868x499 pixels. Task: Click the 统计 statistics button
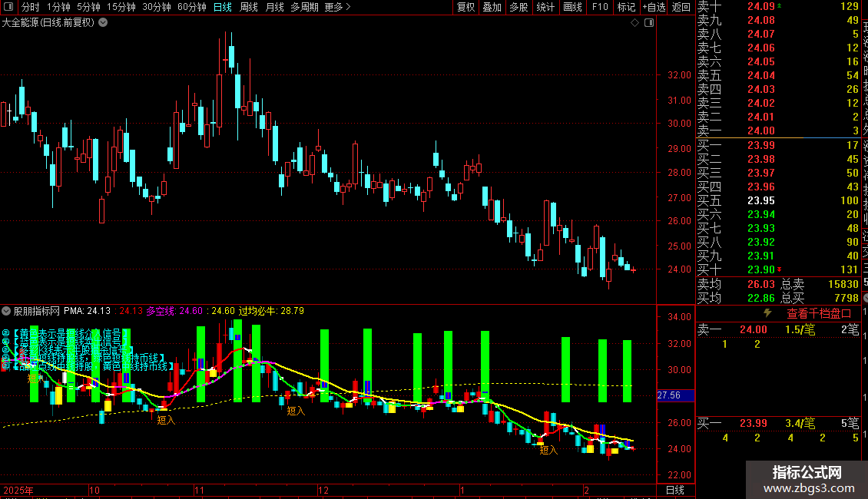[545, 7]
